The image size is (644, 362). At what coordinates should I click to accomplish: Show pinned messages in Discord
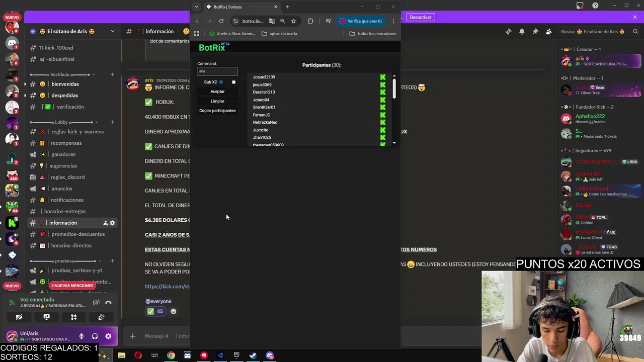[x=535, y=32]
